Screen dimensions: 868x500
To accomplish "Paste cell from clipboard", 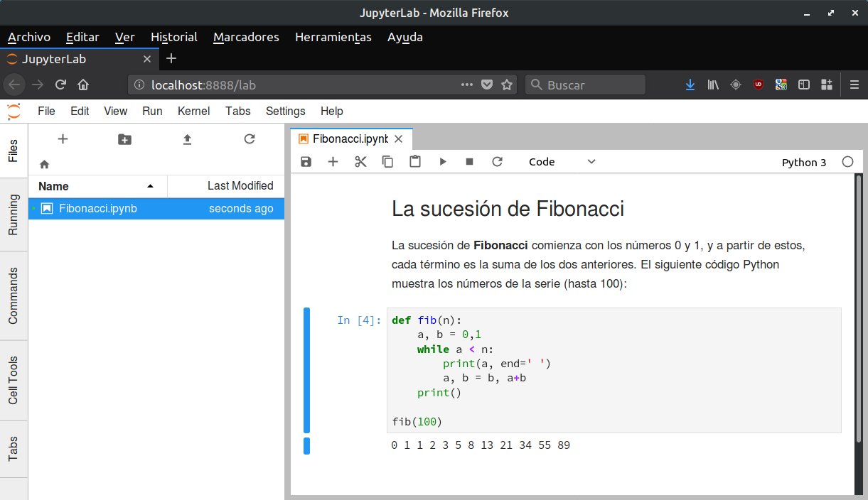I will (x=415, y=161).
